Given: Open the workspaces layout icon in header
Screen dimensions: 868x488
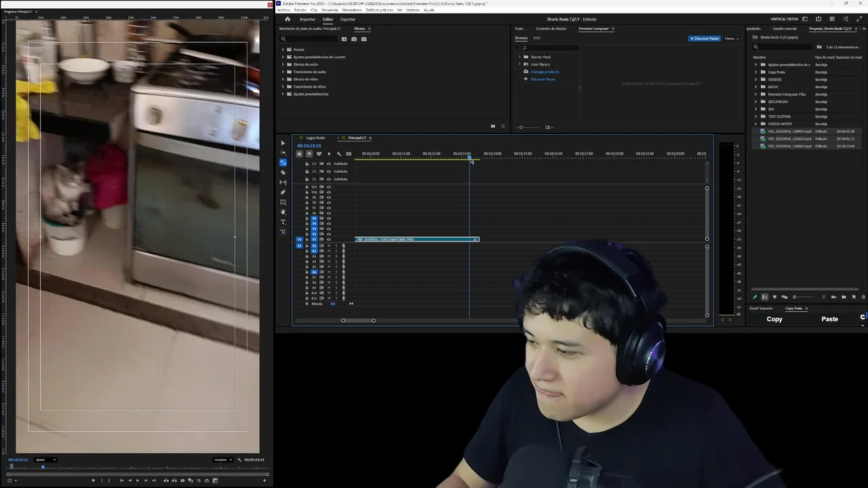Looking at the screenshot, I should [x=805, y=19].
